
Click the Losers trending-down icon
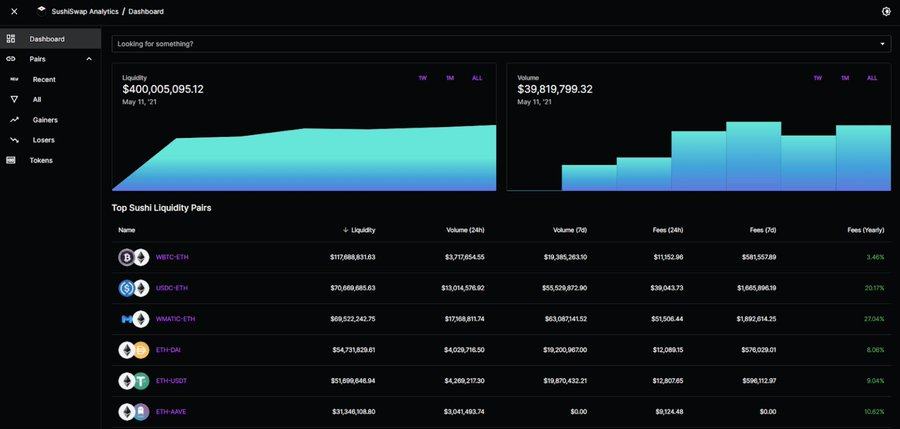14,140
